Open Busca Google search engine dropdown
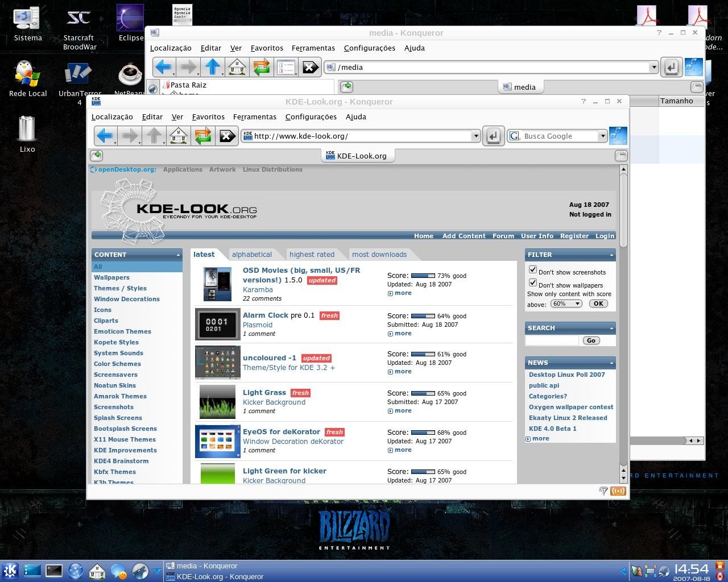This screenshot has height=582, width=728. click(602, 136)
